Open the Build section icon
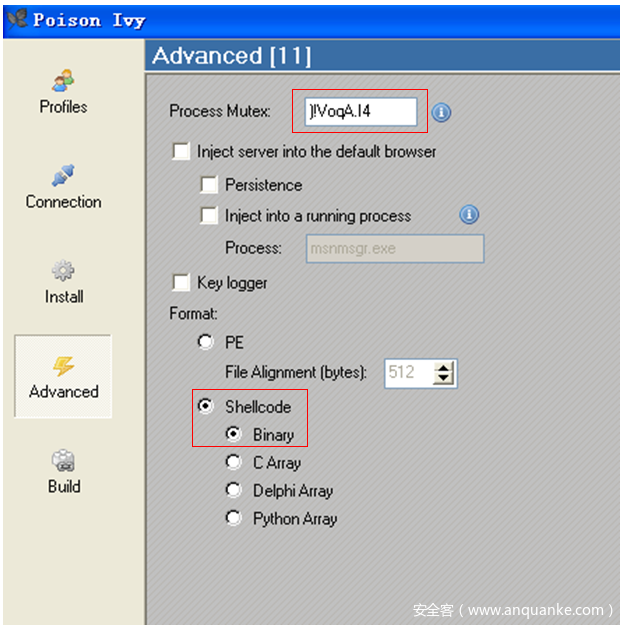Image resolution: width=629 pixels, height=629 pixels. pyautogui.click(x=63, y=461)
